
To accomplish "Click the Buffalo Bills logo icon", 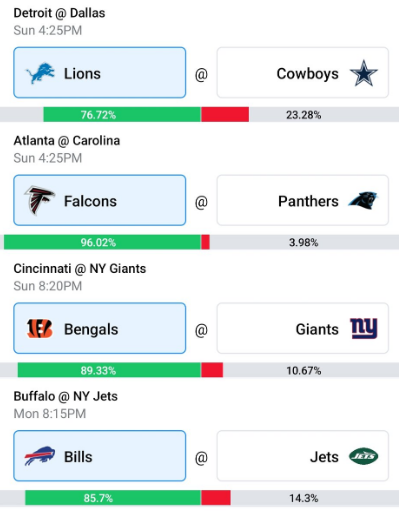I will pos(40,456).
